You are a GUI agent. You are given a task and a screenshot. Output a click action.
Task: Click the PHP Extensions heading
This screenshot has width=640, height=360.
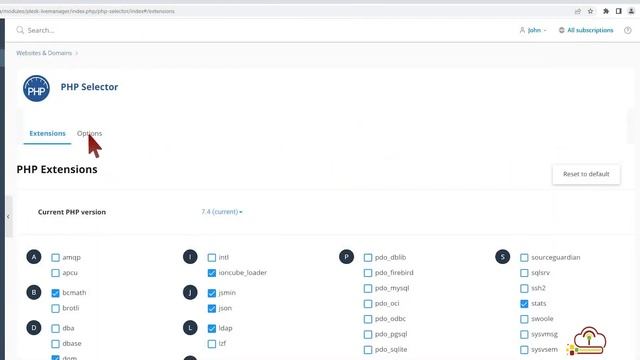(x=57, y=169)
